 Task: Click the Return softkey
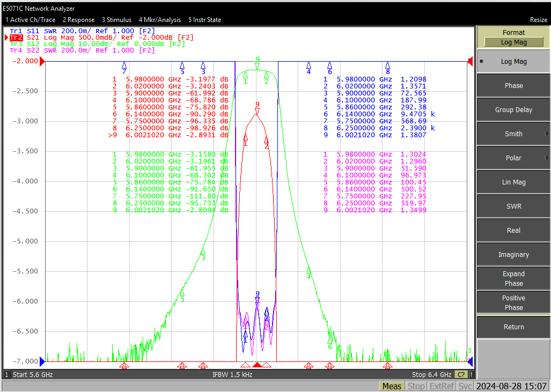[513, 327]
